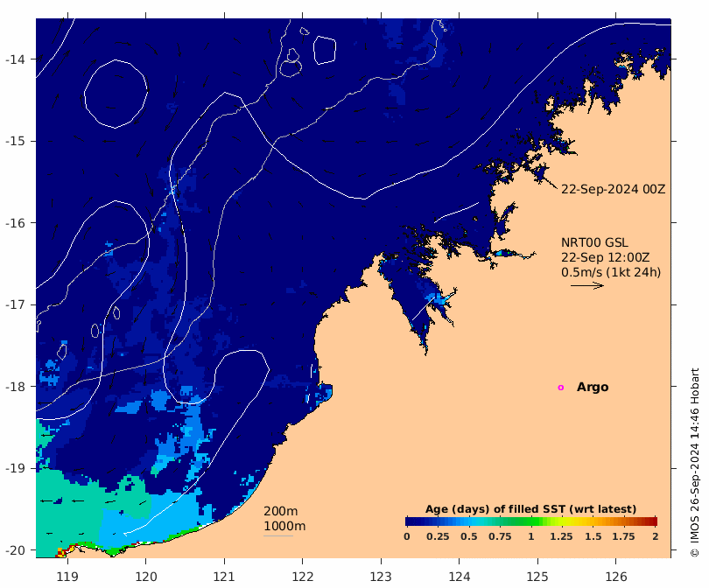Click the Age of filled SST colorbar title
Viewport: 709px width, 588px height.
(x=530, y=509)
